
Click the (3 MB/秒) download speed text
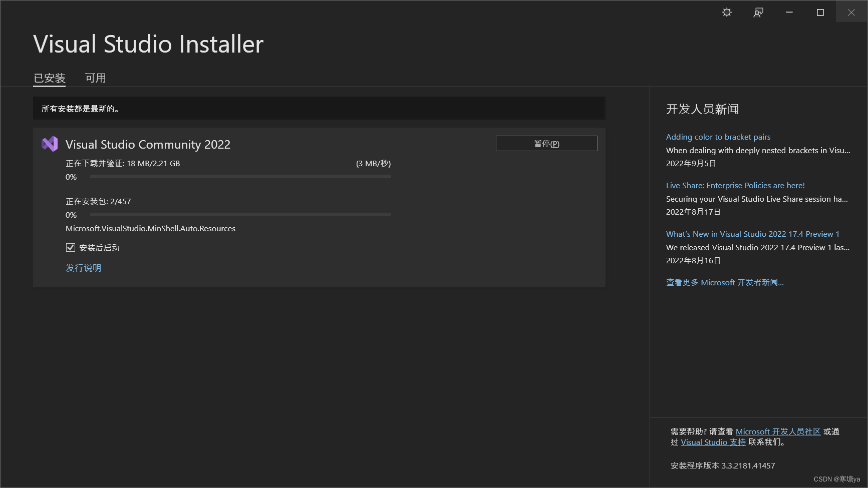click(374, 163)
